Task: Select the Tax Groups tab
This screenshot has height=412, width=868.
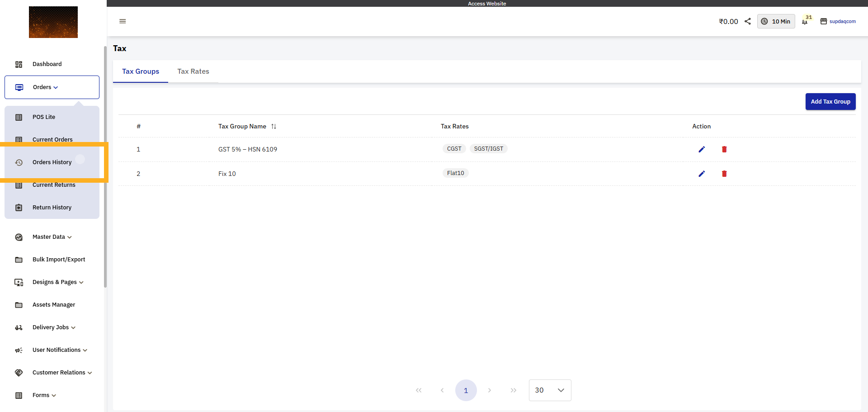Action: (x=141, y=71)
